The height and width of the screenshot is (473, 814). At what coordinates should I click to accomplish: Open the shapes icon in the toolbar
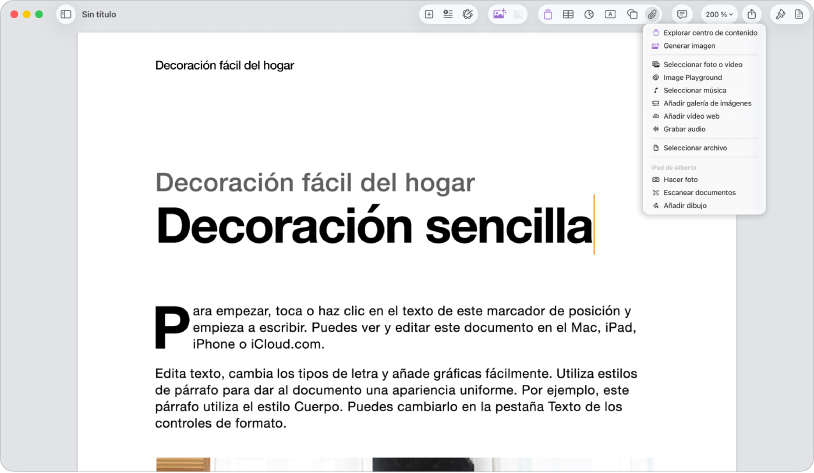click(632, 15)
